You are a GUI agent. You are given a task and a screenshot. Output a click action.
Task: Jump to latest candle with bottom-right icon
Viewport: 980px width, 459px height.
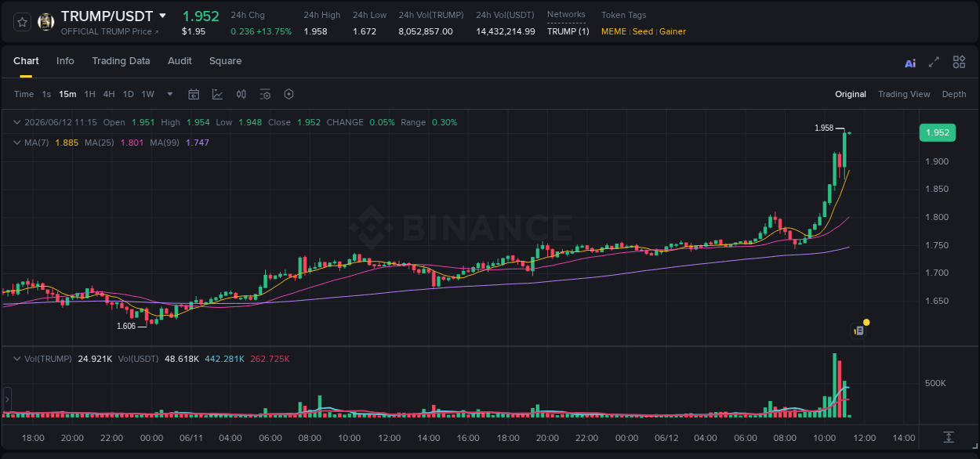click(949, 436)
